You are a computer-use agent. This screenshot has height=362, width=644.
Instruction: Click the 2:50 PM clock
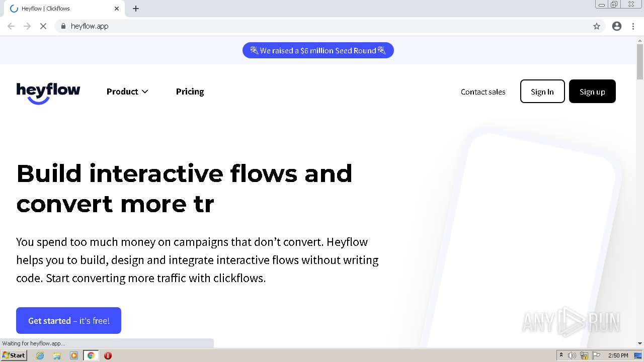[618, 355]
